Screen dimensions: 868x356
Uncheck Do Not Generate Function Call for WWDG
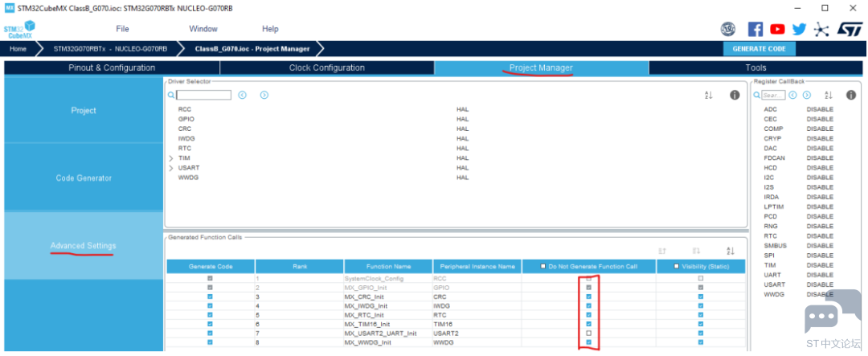588,342
